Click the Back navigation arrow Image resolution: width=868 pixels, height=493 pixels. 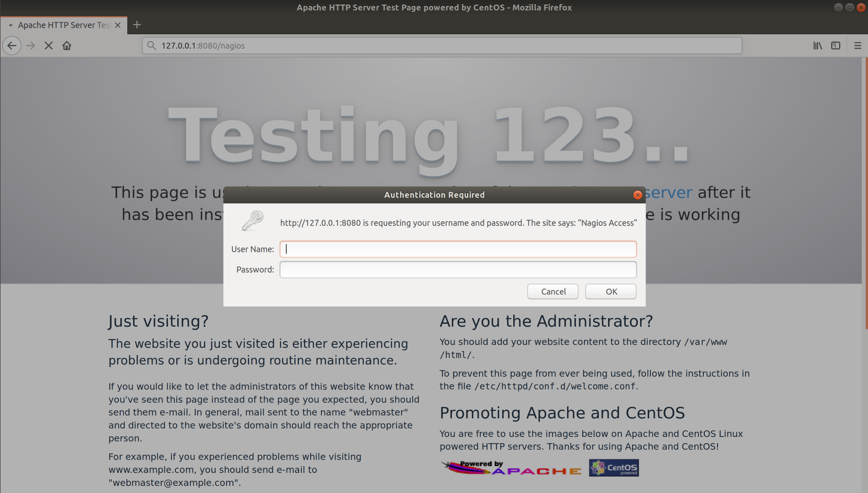coord(12,46)
